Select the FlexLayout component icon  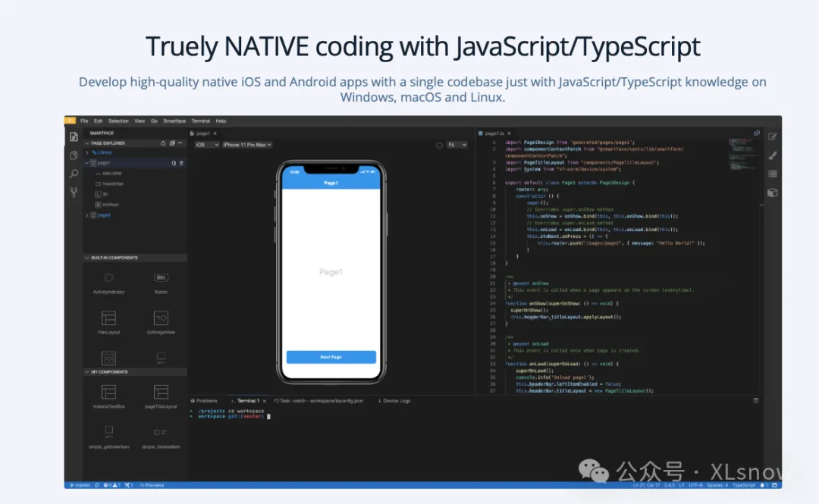[x=108, y=318]
